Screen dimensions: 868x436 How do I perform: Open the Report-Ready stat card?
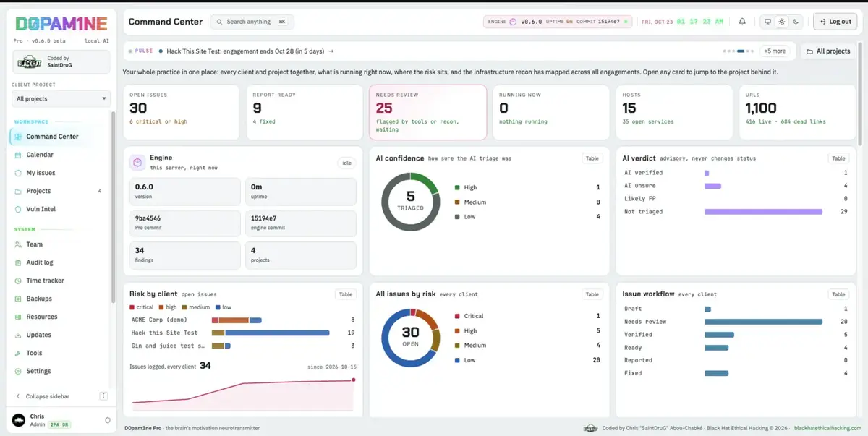coord(304,112)
